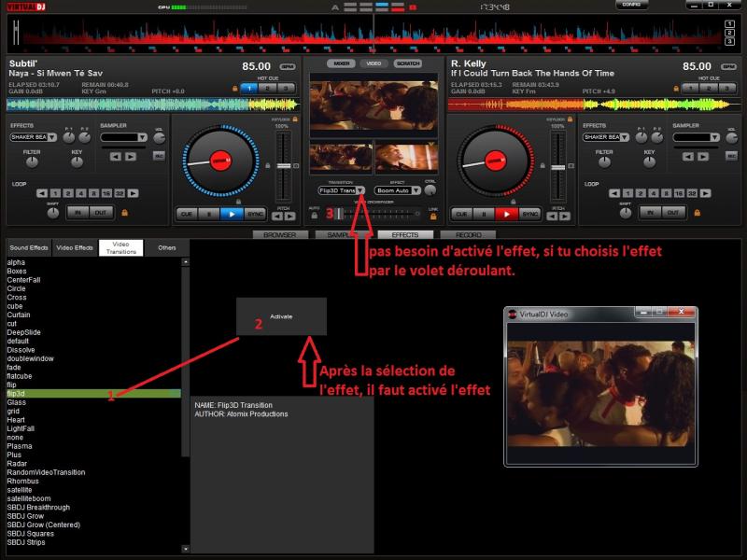This screenshot has height=560, width=747.
Task: Switch to Sound Effects tab
Action: 29,248
